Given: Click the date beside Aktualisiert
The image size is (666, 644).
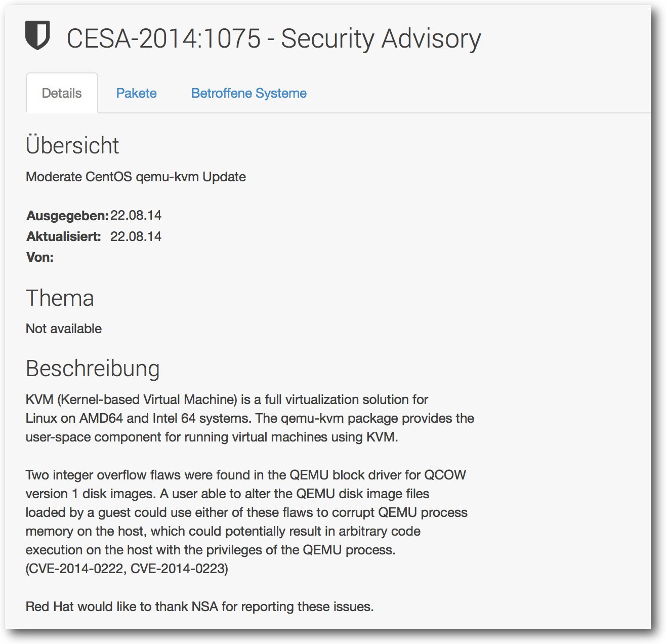Looking at the screenshot, I should (136, 236).
